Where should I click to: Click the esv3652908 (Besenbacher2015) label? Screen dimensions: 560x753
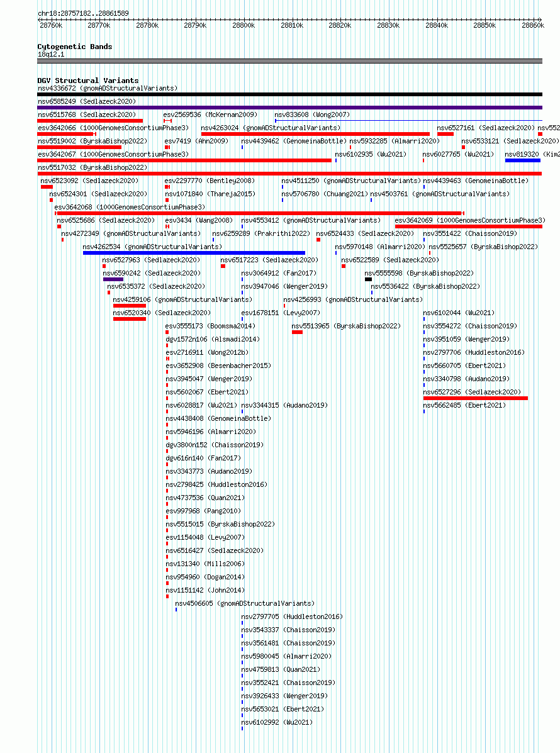(218, 365)
